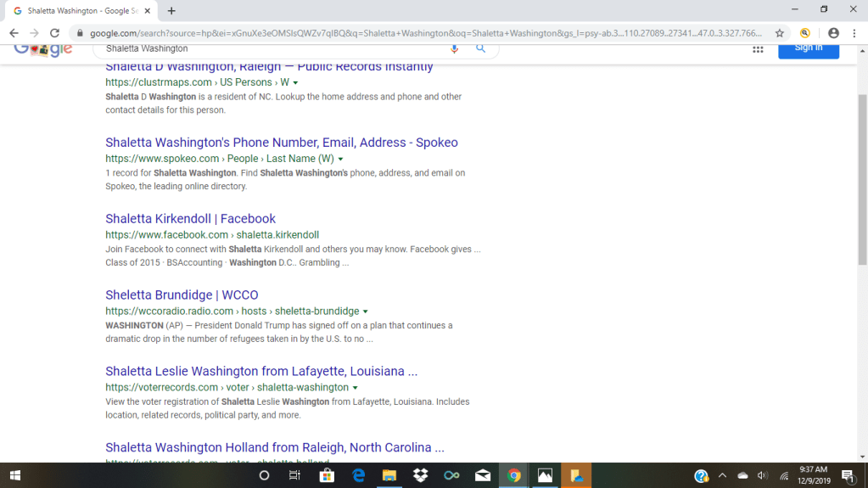The image size is (868, 488).
Task: Open Sheletta Brundidge WCCO result
Action: (x=182, y=295)
